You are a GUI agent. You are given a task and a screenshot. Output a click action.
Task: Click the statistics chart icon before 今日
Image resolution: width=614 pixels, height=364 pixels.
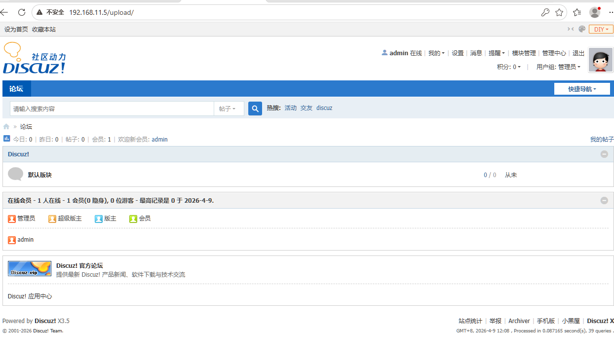tap(7, 139)
